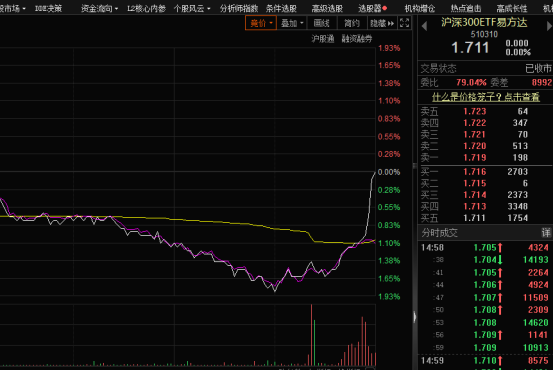
Task: Expand the 市场 menu dropdown
Action: click(x=13, y=8)
